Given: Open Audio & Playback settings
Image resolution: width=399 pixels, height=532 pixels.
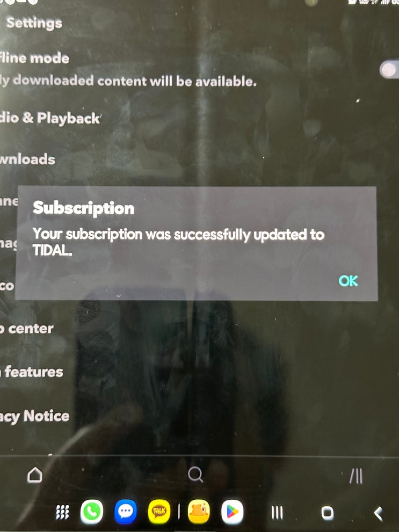Looking at the screenshot, I should pyautogui.click(x=50, y=118).
